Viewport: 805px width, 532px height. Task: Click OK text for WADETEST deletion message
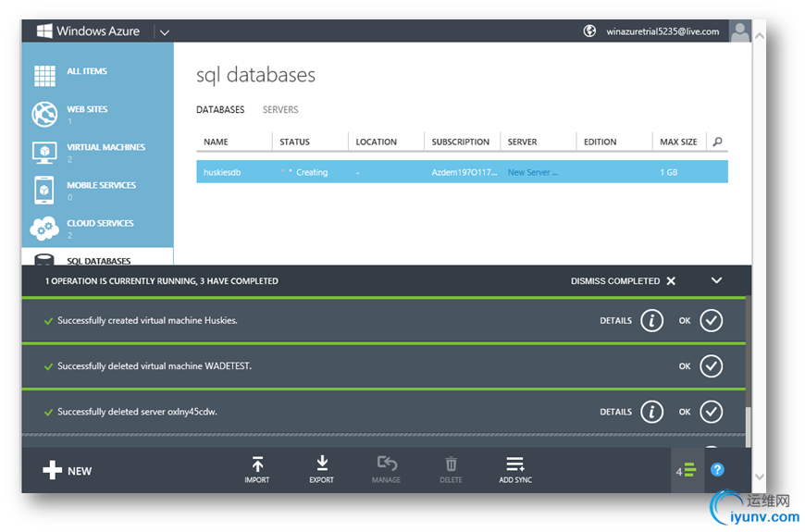pyautogui.click(x=685, y=366)
